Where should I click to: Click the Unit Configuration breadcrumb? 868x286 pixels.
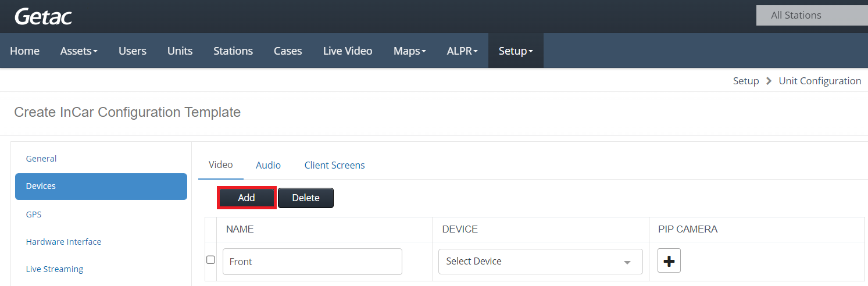(820, 81)
